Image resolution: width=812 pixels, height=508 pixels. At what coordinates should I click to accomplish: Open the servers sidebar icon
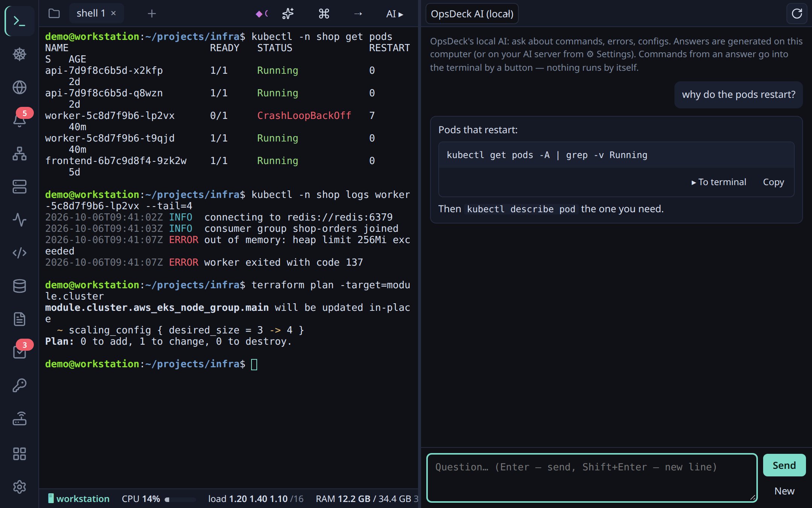coord(20,187)
